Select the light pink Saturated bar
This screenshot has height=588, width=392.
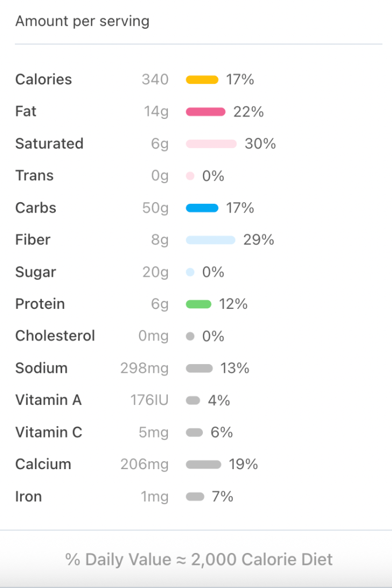pos(211,144)
